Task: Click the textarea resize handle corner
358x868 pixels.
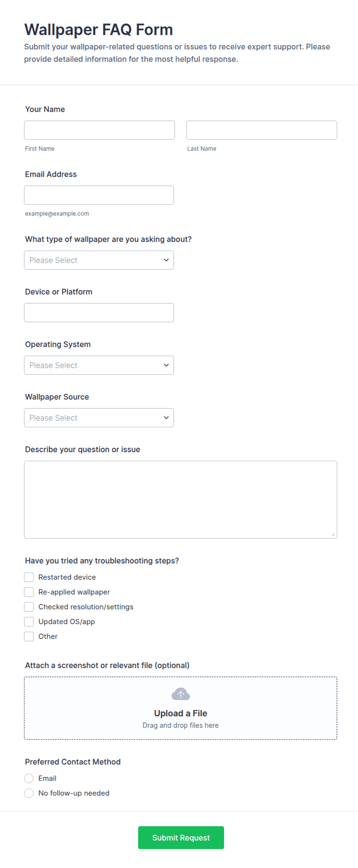Action: click(x=333, y=534)
